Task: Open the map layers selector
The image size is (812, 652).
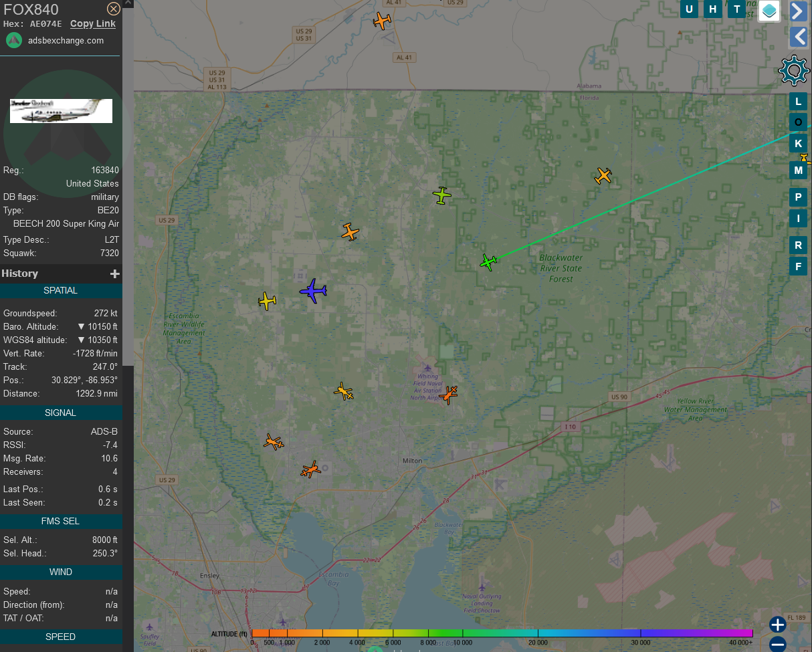Action: 769,11
